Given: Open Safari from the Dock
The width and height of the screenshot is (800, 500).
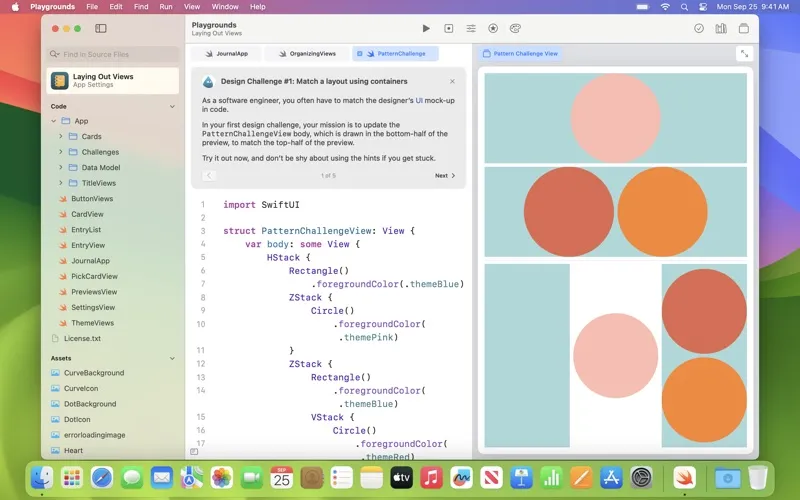Looking at the screenshot, I should (x=102, y=478).
